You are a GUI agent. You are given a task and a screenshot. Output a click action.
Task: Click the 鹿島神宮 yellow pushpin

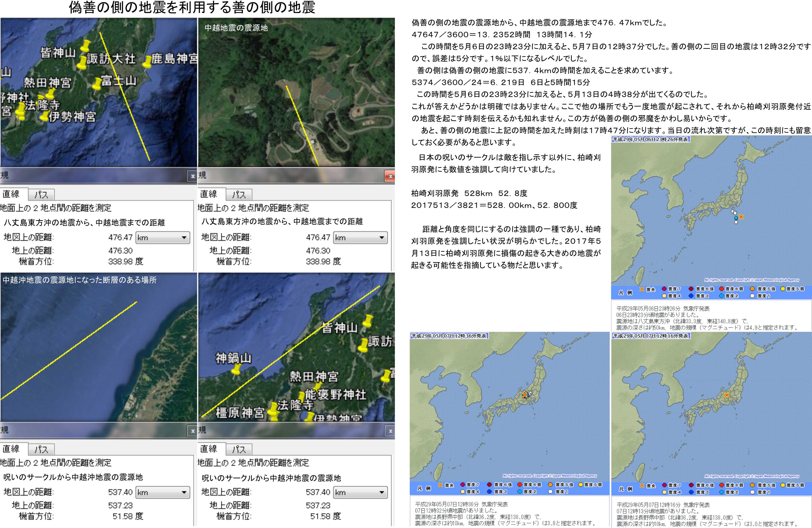147,62
